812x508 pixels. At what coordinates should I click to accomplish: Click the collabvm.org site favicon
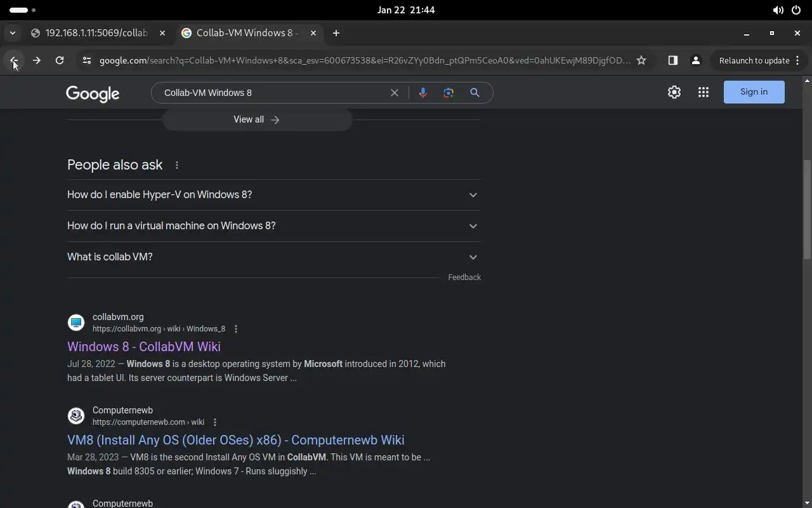pos(76,323)
